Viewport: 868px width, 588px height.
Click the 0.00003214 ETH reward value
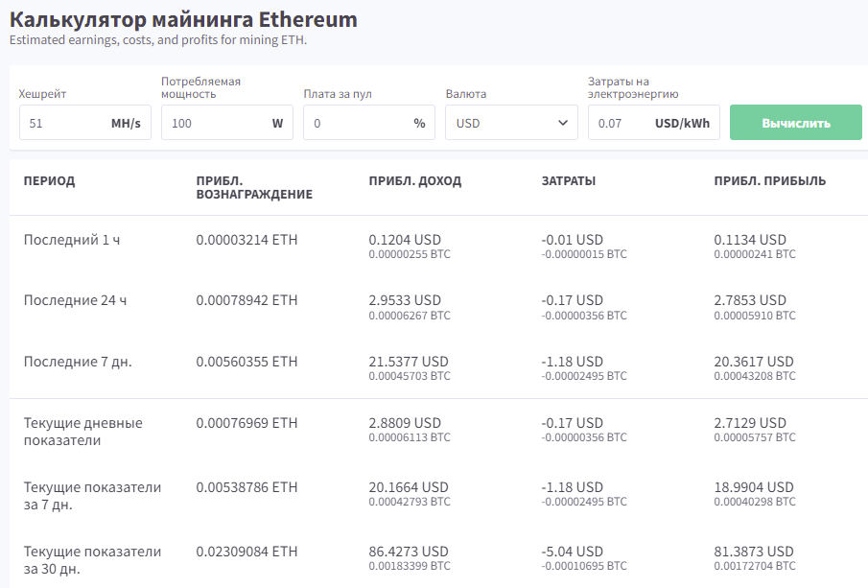click(246, 240)
